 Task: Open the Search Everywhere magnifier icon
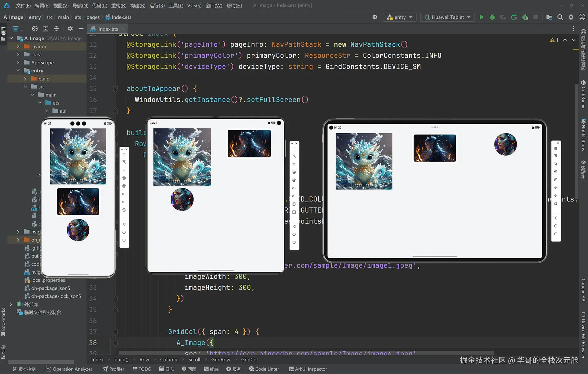click(560, 17)
